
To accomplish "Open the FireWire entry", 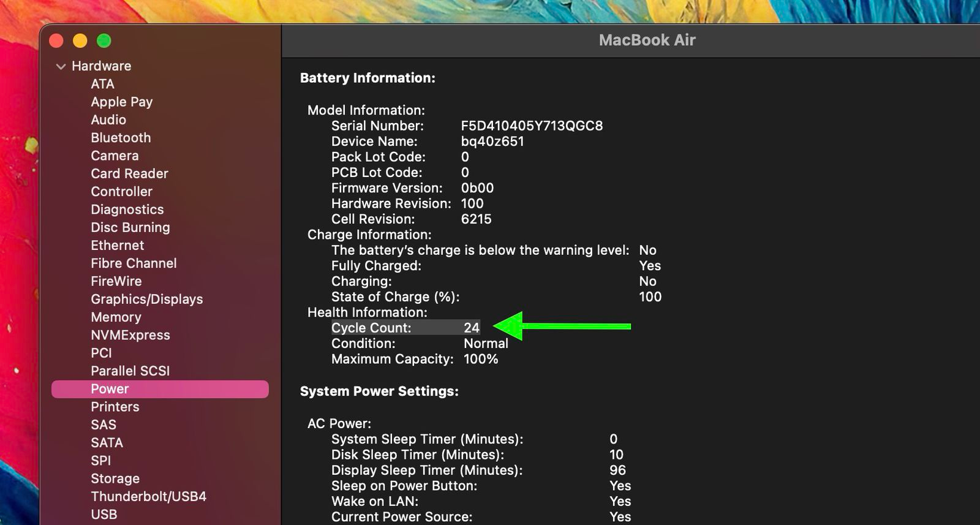I will click(116, 281).
